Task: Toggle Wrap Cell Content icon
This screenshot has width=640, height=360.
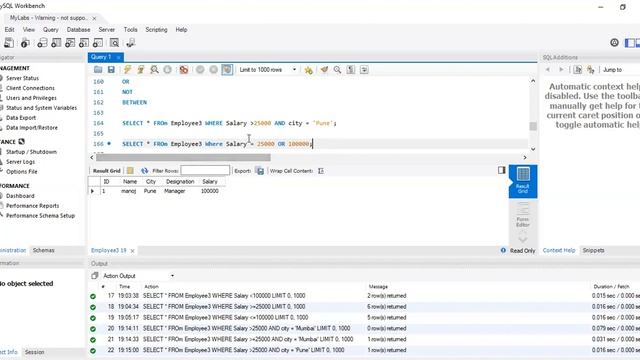Action: (x=321, y=171)
